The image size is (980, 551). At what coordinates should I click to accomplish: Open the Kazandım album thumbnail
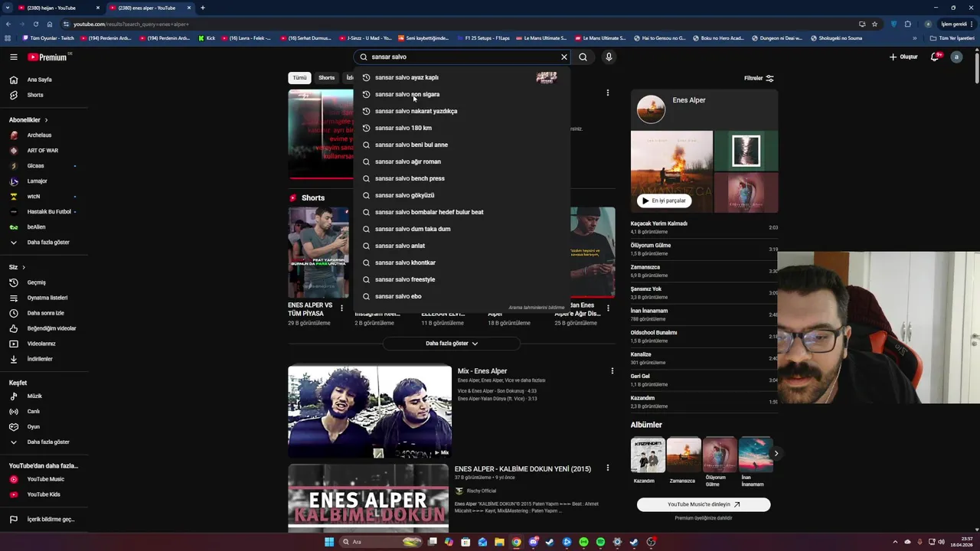tap(648, 455)
